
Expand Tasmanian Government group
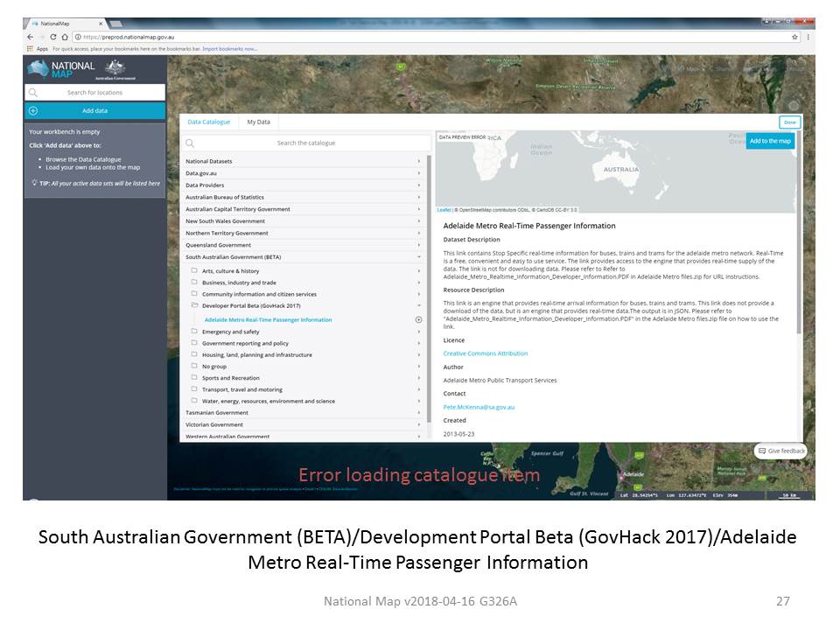pyautogui.click(x=304, y=412)
